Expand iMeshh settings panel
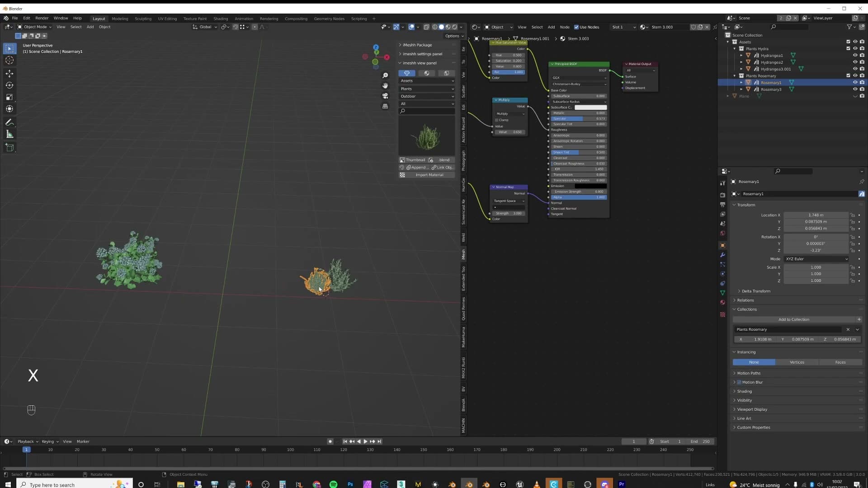Image resolution: width=868 pixels, height=488 pixels. [x=422, y=54]
